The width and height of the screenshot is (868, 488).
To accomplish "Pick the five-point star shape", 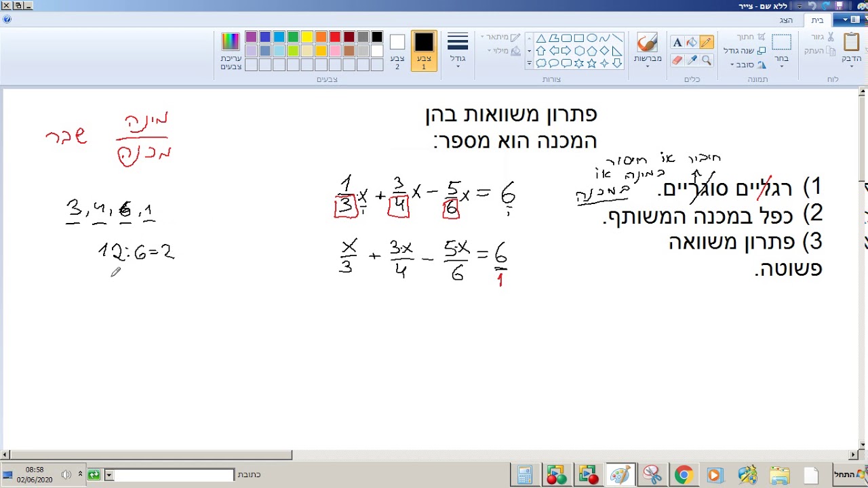I will pyautogui.click(x=592, y=63).
